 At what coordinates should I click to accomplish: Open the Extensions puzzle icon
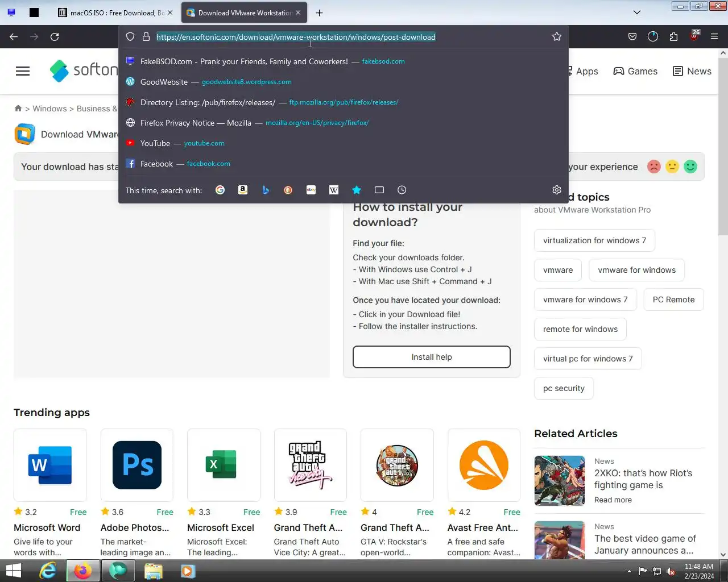[x=673, y=36]
